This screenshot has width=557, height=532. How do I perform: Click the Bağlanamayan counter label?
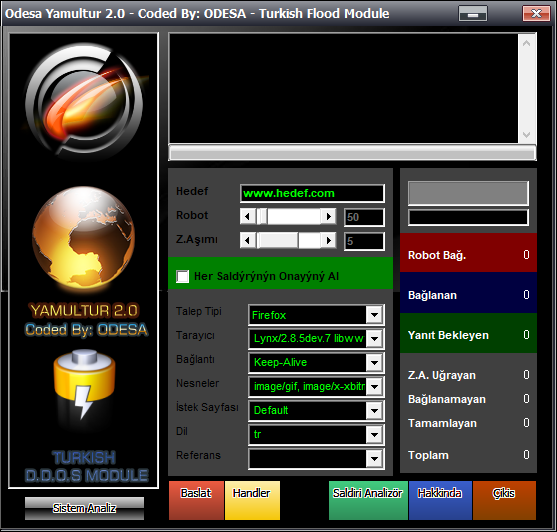pos(447,399)
